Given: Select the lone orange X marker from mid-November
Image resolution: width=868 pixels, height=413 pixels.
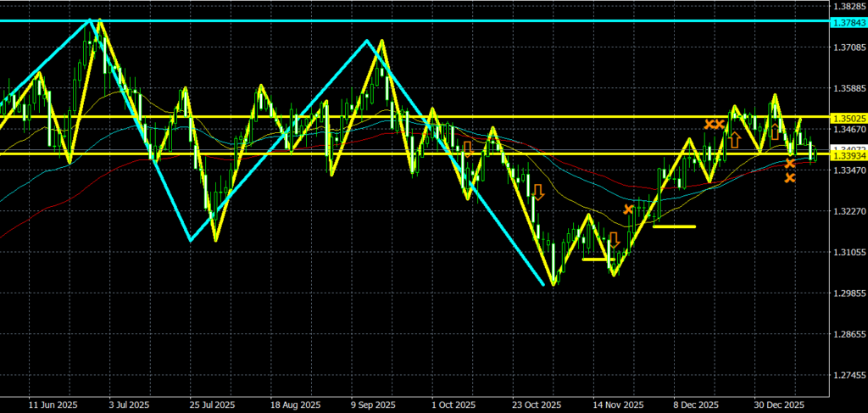Looking at the screenshot, I should point(628,209).
